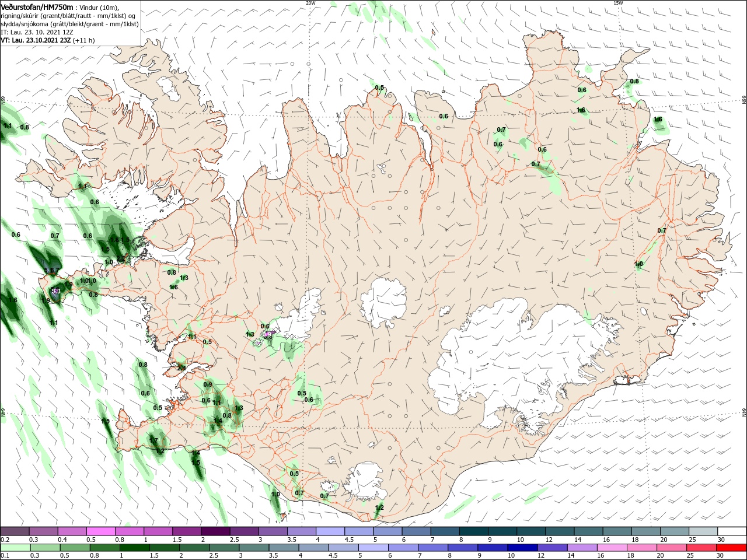The image size is (747, 560).
Task: Pick upper legend swatch starting at 8
Action: point(474,531)
